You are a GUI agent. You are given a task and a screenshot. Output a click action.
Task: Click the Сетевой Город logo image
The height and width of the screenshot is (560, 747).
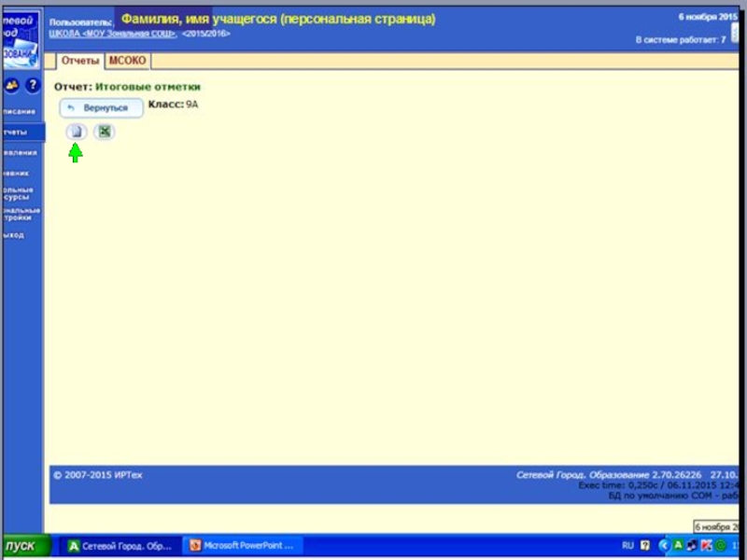[21, 41]
